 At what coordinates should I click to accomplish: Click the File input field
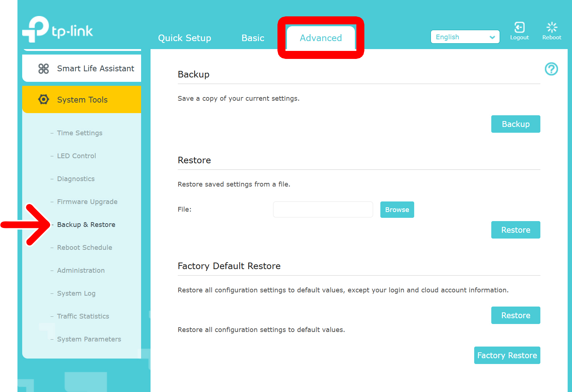(x=323, y=209)
